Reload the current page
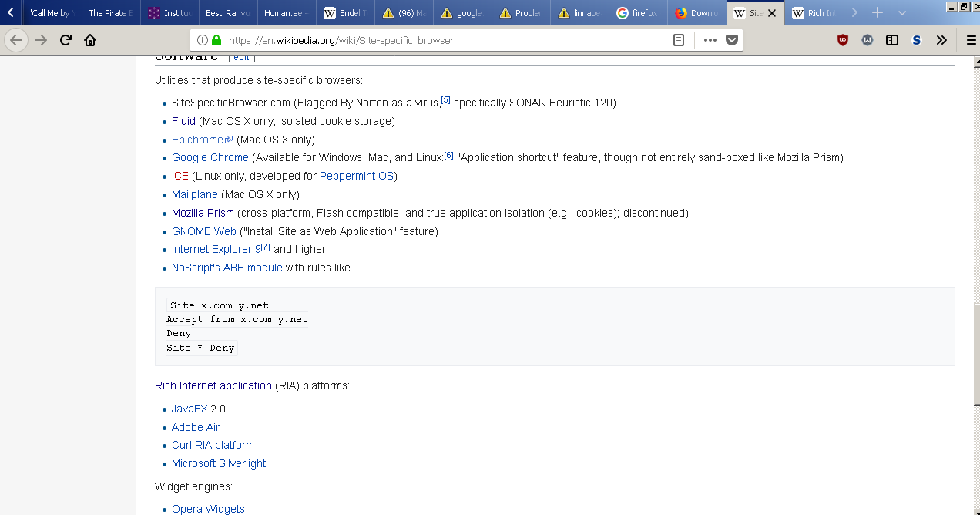This screenshot has height=515, width=980. (65, 40)
